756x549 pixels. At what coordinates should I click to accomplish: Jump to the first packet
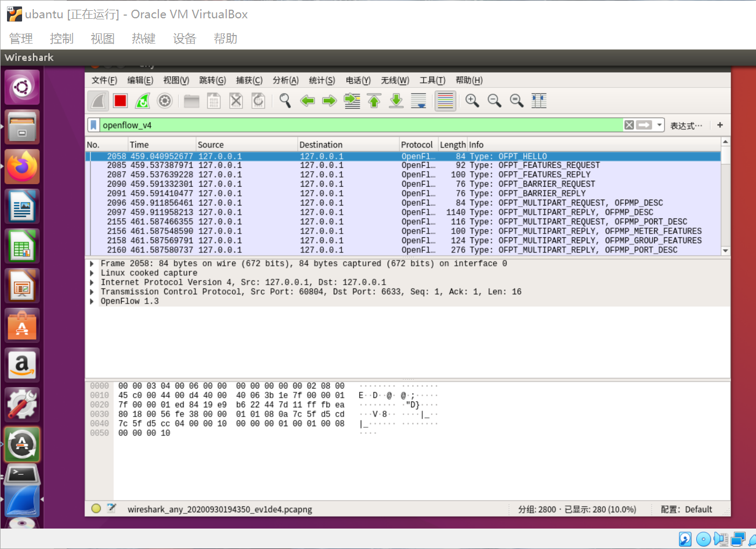click(x=374, y=101)
